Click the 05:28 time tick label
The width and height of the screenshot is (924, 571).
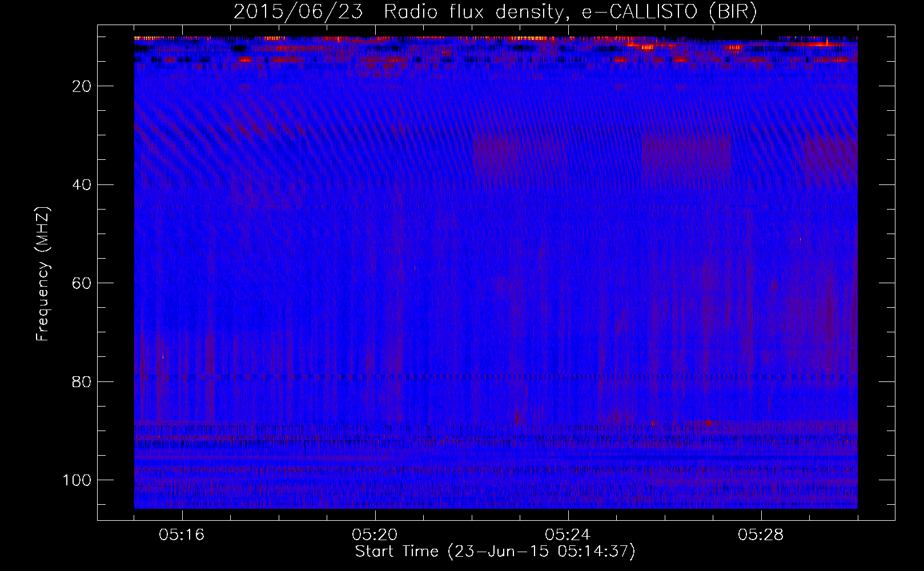tap(761, 535)
